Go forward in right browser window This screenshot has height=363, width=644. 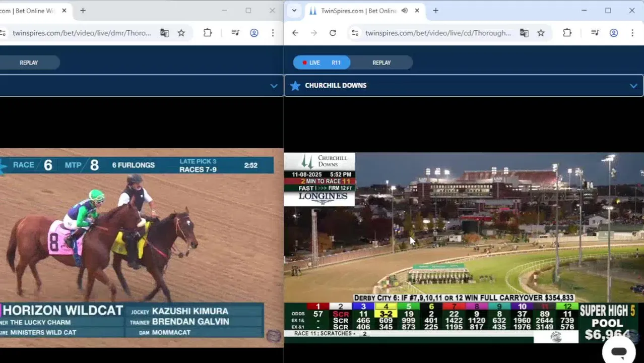[314, 33]
